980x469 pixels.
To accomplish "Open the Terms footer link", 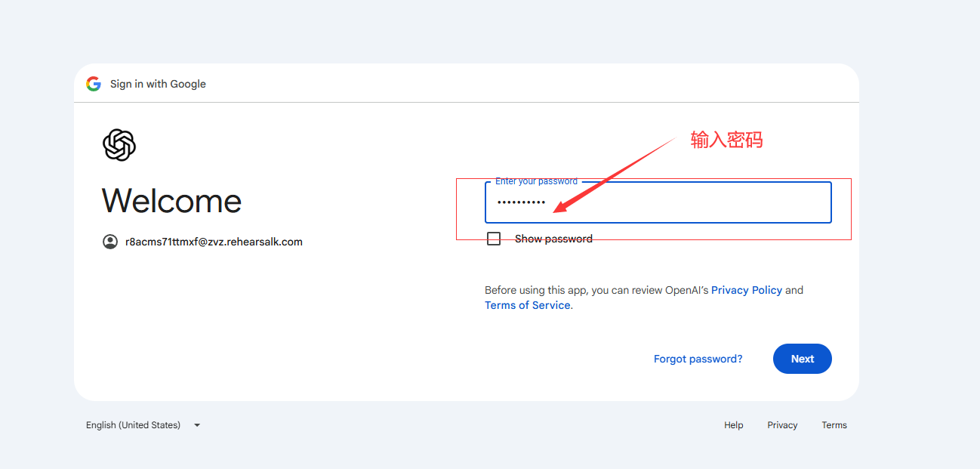I will (x=834, y=425).
